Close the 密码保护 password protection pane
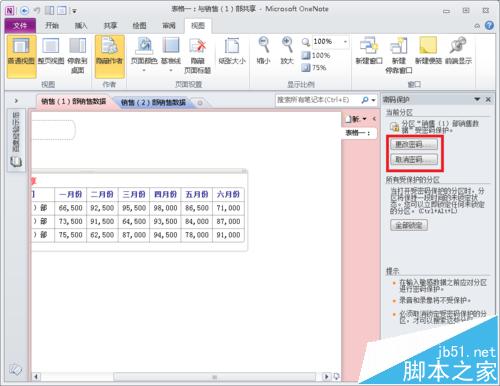The height and width of the screenshot is (386, 500). click(x=488, y=99)
